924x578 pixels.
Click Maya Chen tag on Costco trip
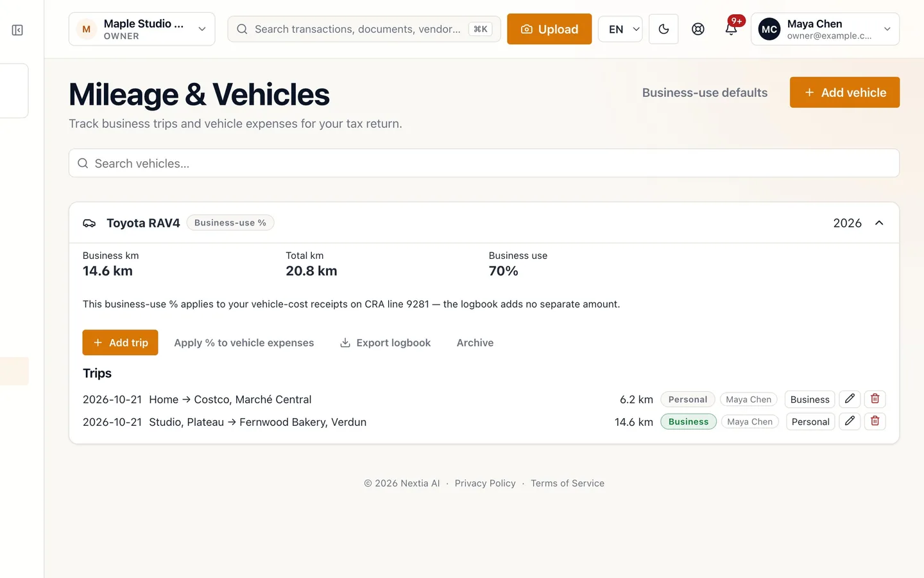coord(748,399)
